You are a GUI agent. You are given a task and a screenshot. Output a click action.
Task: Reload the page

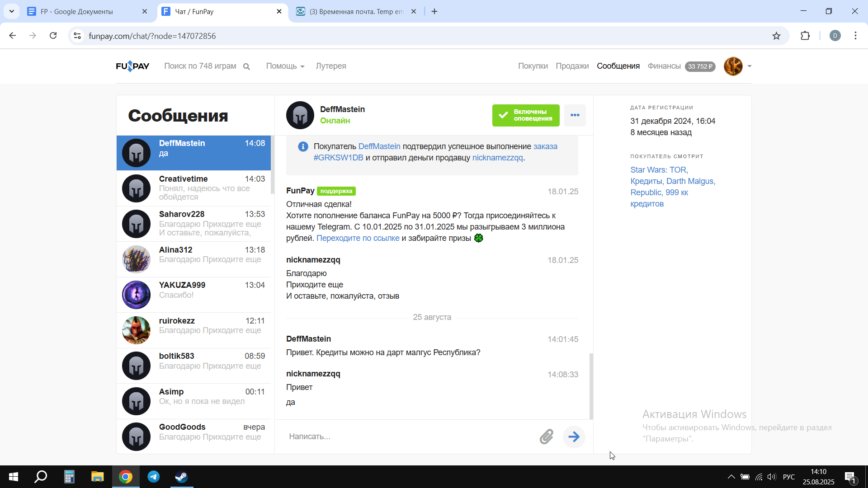click(53, 36)
